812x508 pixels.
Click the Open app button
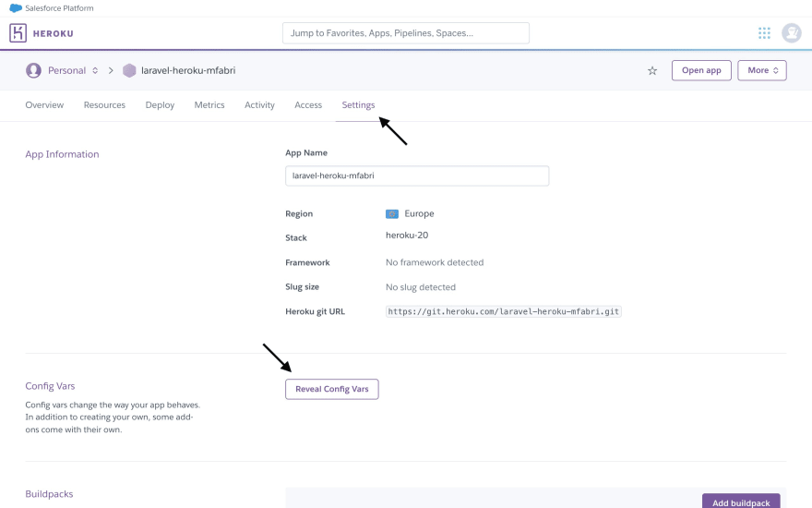tap(701, 70)
